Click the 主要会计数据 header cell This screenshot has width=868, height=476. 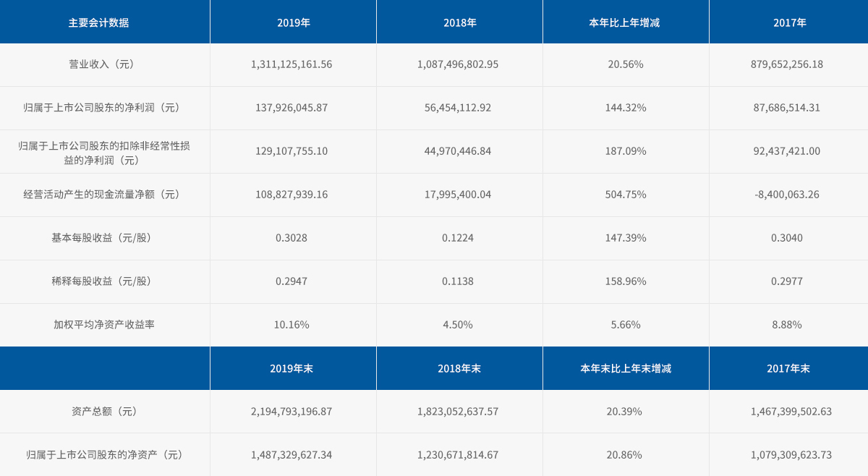click(x=98, y=22)
